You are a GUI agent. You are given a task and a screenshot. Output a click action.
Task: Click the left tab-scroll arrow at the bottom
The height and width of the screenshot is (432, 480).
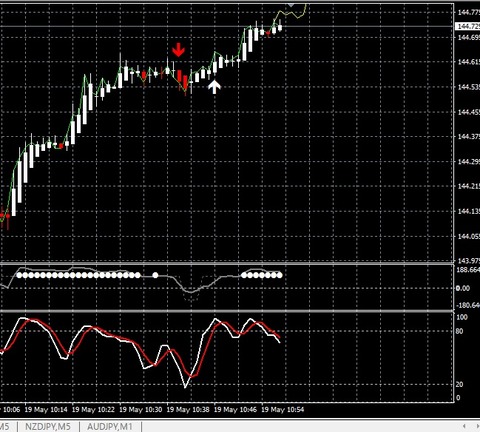(464, 426)
